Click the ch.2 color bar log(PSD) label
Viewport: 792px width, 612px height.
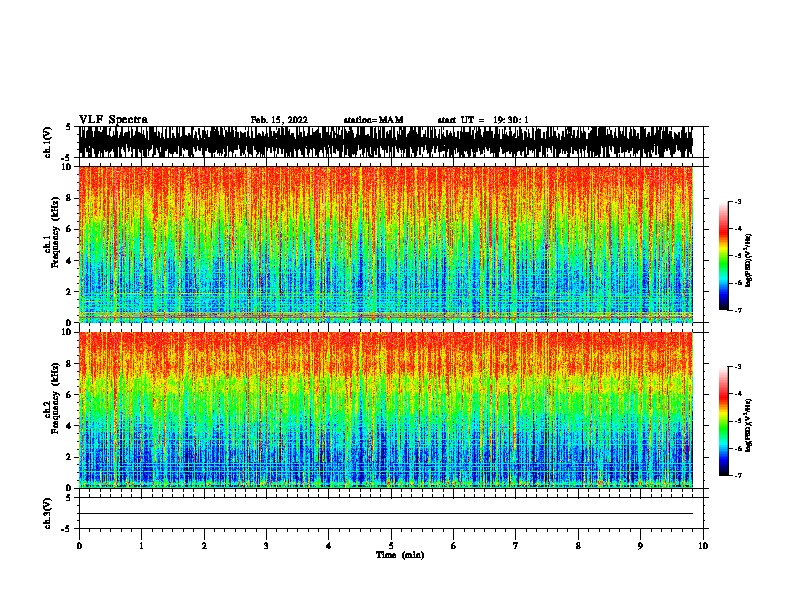point(748,425)
